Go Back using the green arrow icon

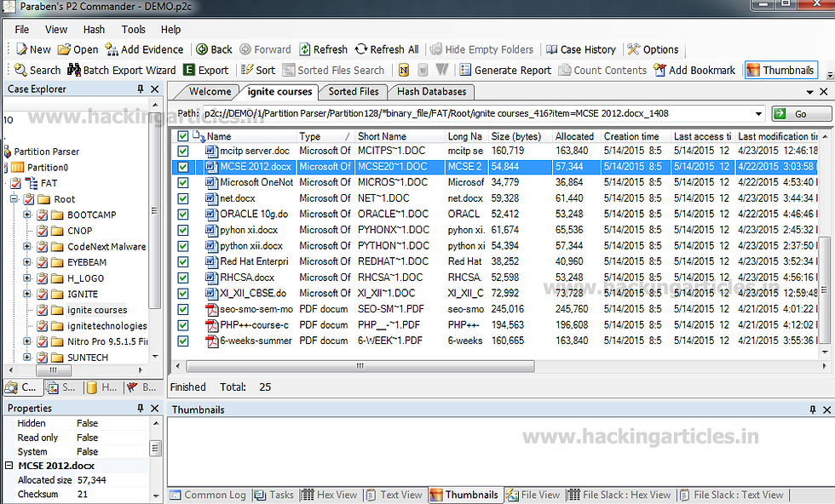click(202, 49)
